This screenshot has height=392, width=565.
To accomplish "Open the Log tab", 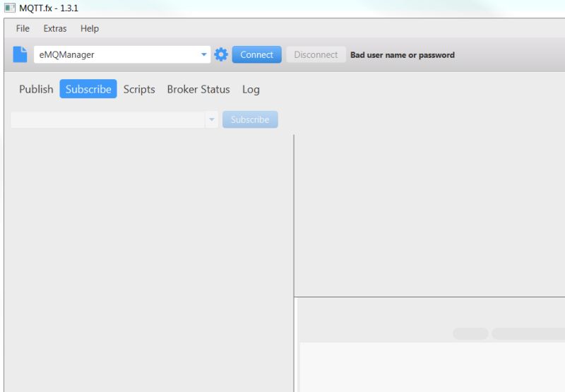I will (251, 89).
